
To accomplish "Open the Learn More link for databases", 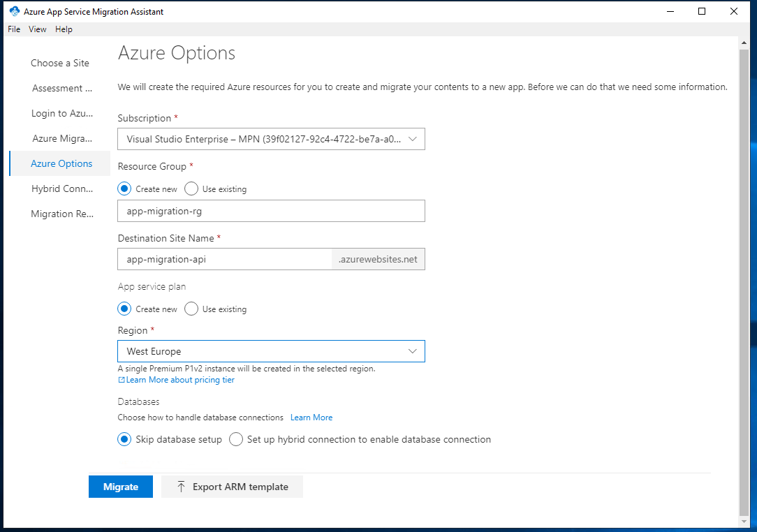I will point(311,418).
